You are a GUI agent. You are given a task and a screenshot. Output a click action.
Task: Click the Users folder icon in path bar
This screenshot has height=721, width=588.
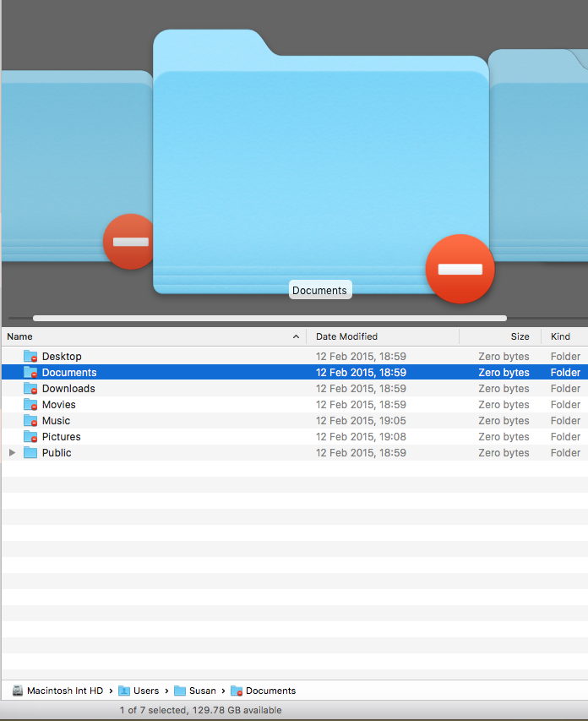[124, 691]
